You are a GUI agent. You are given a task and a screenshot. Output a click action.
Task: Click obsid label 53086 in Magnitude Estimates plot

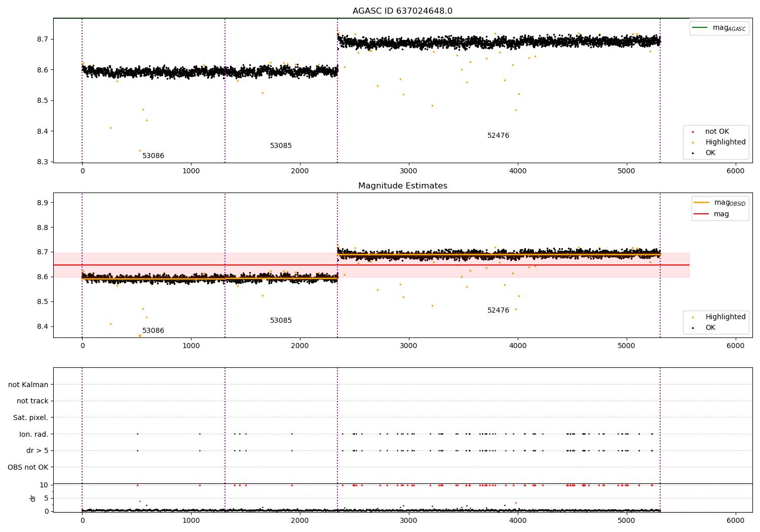pos(153,331)
